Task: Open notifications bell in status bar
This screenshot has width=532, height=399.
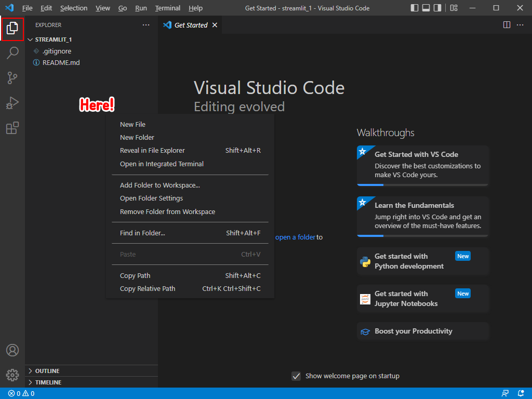Action: (521, 394)
